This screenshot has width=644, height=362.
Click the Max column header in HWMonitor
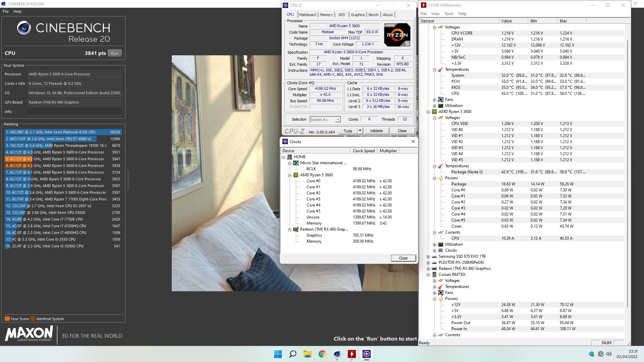pos(572,21)
